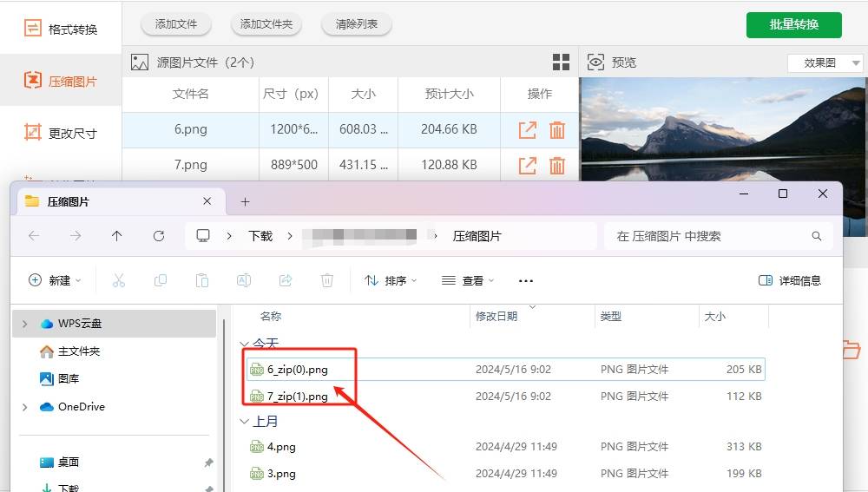868x492 pixels.
Task: Open the 查看 view dropdown
Action: [x=468, y=280]
